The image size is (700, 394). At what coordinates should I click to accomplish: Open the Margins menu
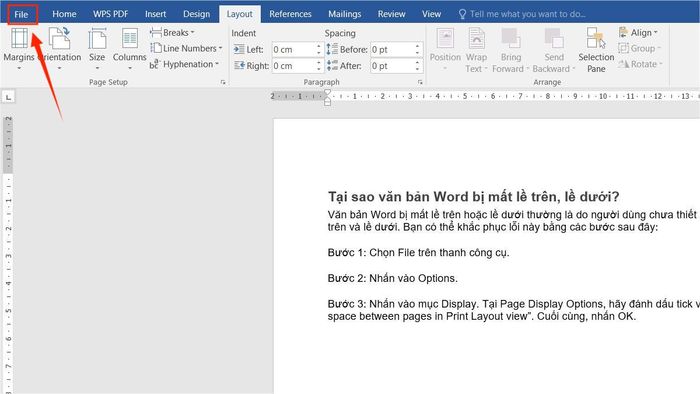pyautogui.click(x=19, y=49)
